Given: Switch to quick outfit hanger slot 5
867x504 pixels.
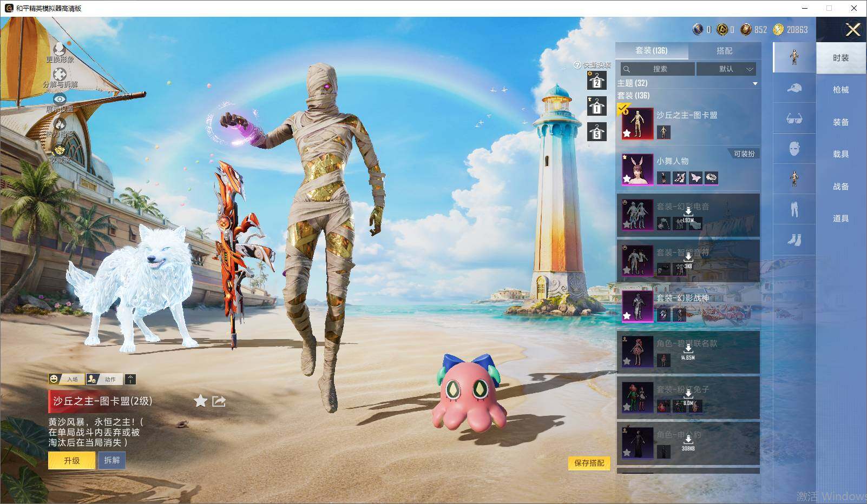Looking at the screenshot, I should (x=596, y=132).
